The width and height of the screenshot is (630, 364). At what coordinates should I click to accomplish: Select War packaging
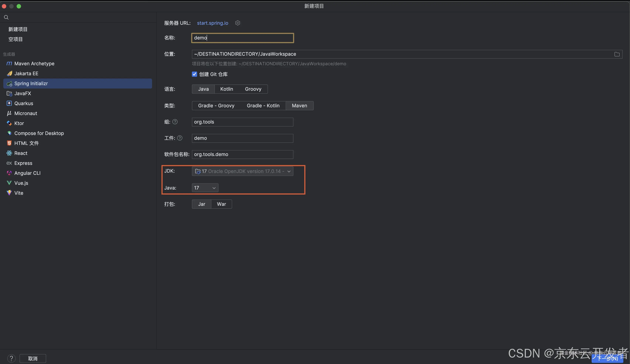[221, 204]
